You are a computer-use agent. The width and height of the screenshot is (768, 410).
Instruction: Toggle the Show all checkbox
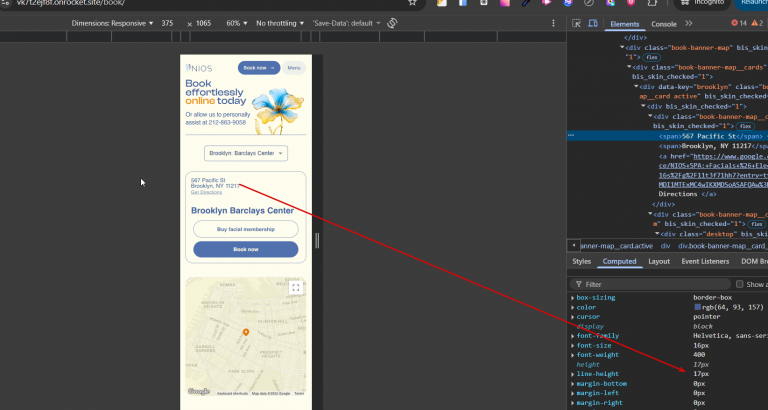click(740, 284)
